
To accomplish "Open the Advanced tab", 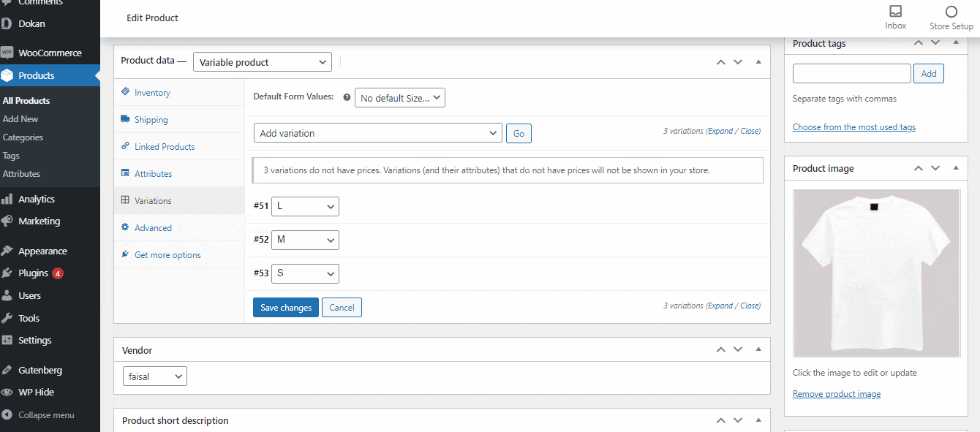I will coord(179,227).
